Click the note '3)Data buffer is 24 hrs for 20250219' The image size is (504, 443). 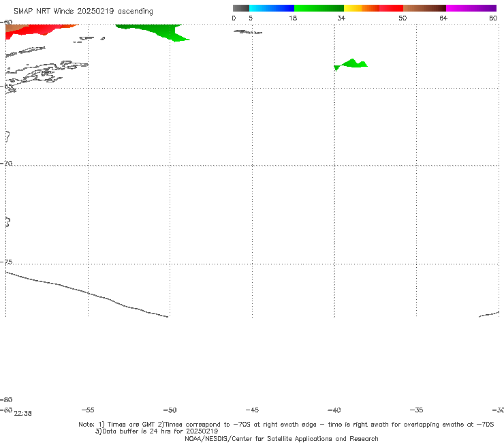[x=157, y=431]
